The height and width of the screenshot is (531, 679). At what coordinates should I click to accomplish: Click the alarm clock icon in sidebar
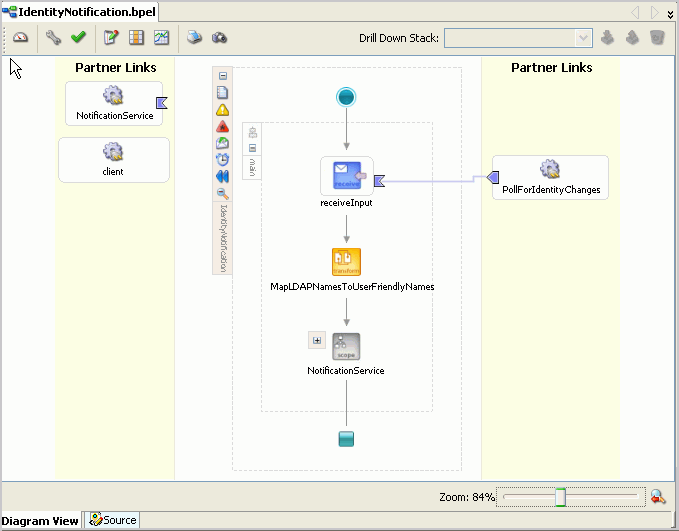(x=222, y=159)
